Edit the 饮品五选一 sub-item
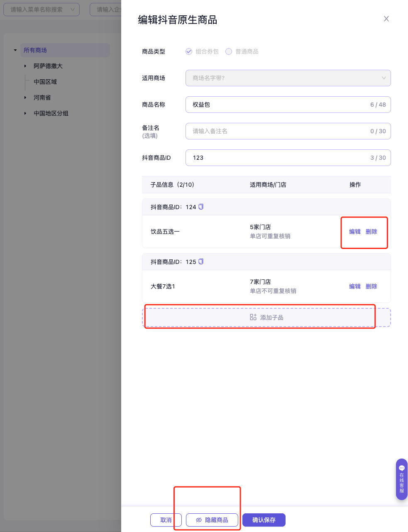The image size is (408, 532). coord(354,232)
